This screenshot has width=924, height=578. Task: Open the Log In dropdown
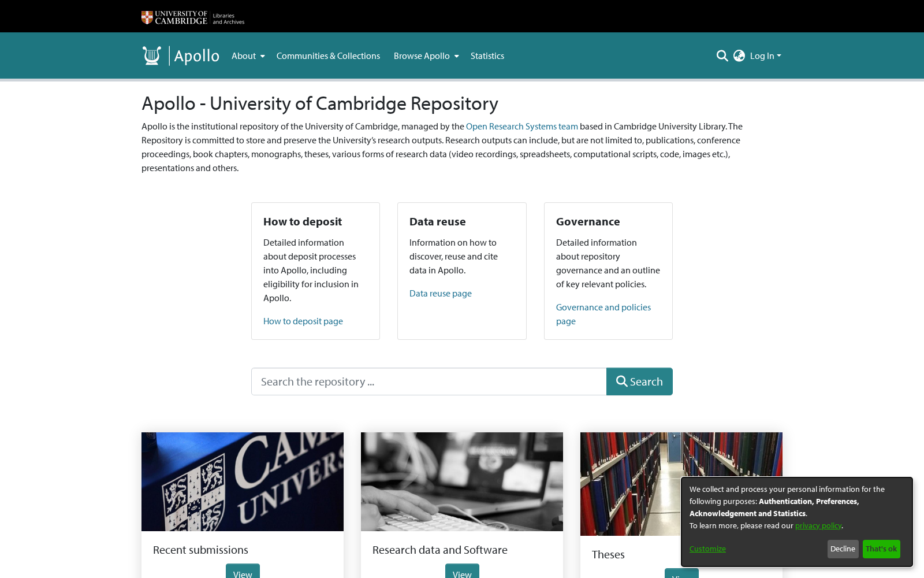(766, 56)
